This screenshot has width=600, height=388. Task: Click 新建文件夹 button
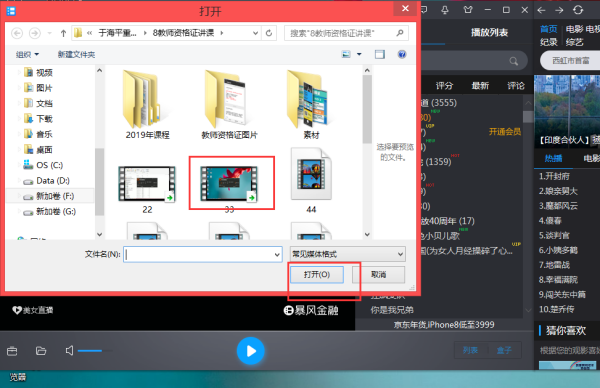pos(76,54)
